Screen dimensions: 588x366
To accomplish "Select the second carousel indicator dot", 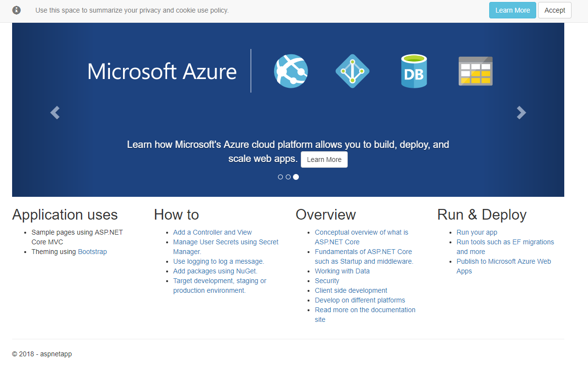I will 288,177.
